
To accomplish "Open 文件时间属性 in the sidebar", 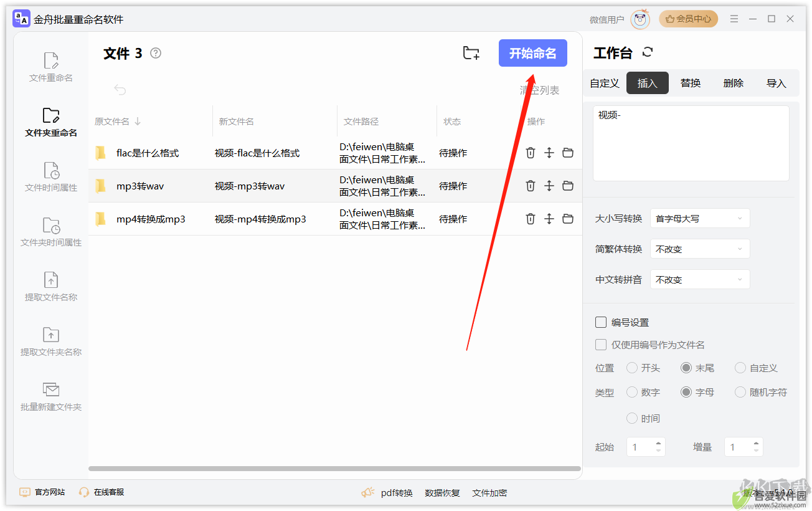I will click(x=51, y=177).
